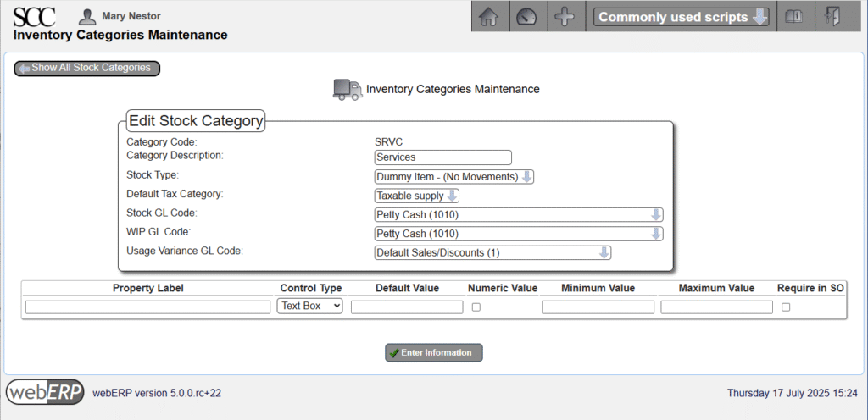The image size is (868, 420).
Task: Click the SCC company logo
Action: click(34, 17)
